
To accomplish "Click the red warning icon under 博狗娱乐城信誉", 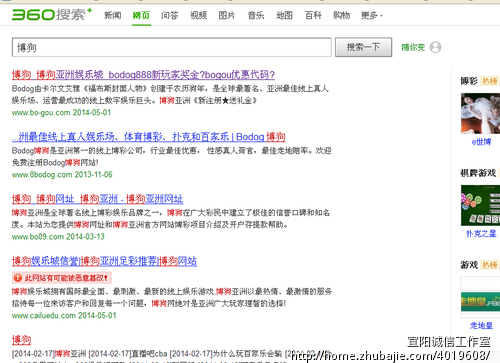I will click(x=18, y=278).
